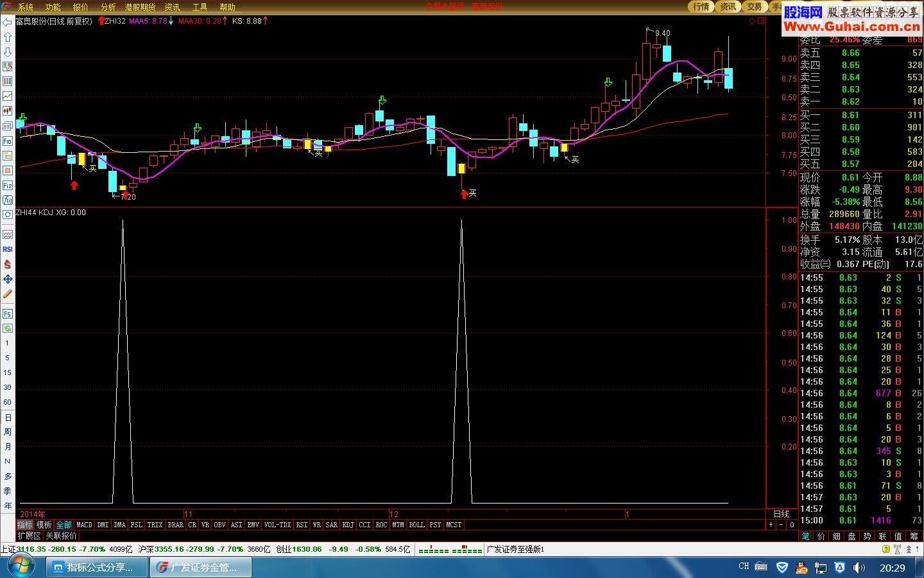Select the 模板 tab at bottom
Image resolution: width=924 pixels, height=578 pixels.
click(x=44, y=525)
